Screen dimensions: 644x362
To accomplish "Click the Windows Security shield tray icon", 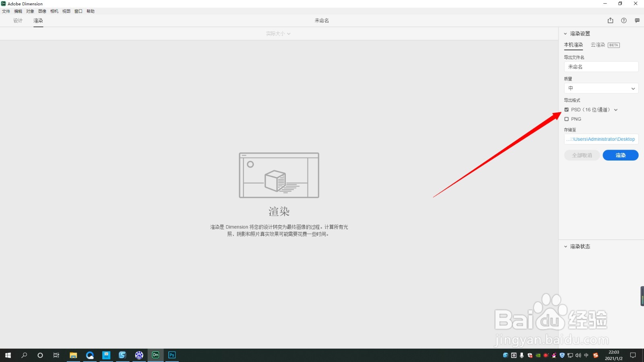I will (x=530, y=355).
